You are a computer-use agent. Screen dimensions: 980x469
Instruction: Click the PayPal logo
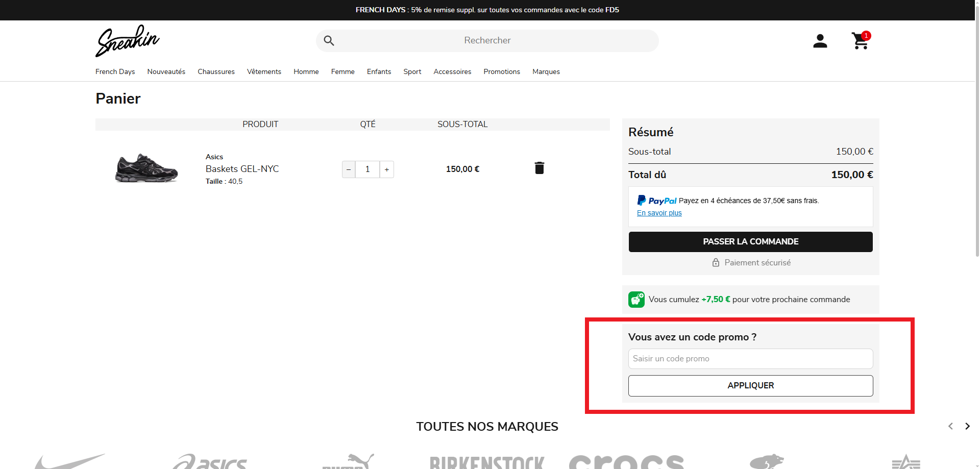click(657, 201)
